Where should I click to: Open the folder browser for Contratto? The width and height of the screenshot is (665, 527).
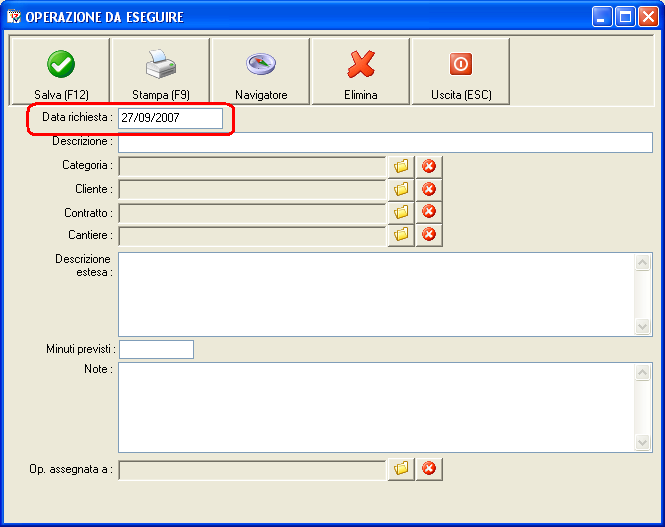pyautogui.click(x=401, y=212)
